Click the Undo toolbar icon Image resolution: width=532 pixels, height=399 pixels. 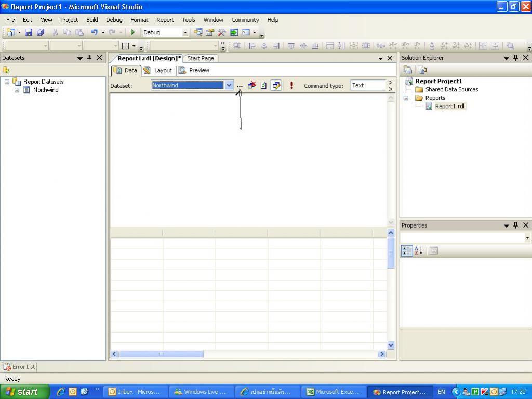pos(94,32)
